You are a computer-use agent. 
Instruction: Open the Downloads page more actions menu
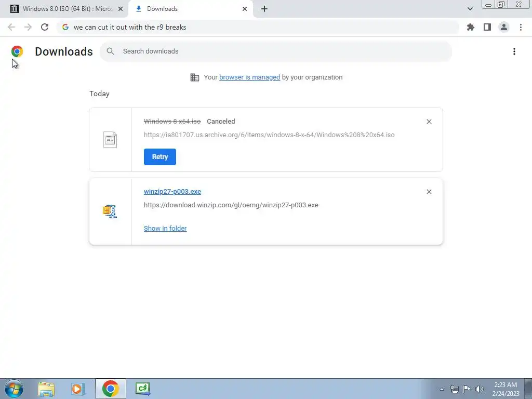click(514, 51)
